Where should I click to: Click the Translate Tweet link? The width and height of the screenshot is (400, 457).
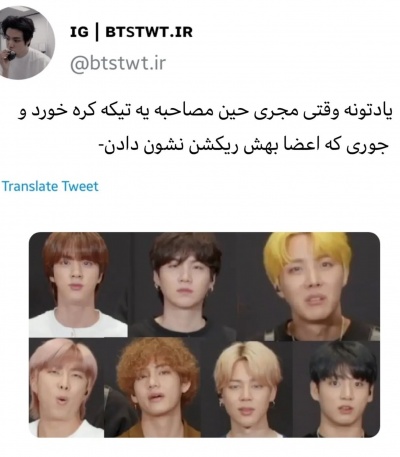tap(50, 186)
